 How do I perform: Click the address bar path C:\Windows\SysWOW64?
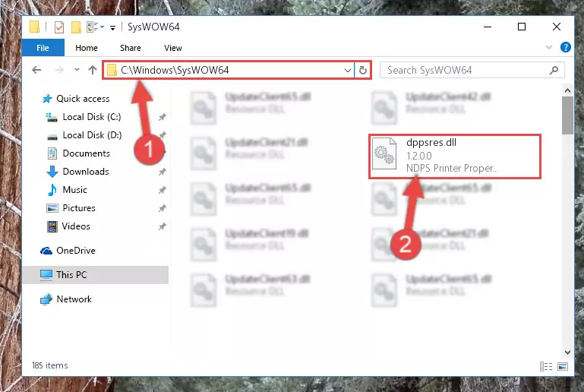(x=175, y=70)
